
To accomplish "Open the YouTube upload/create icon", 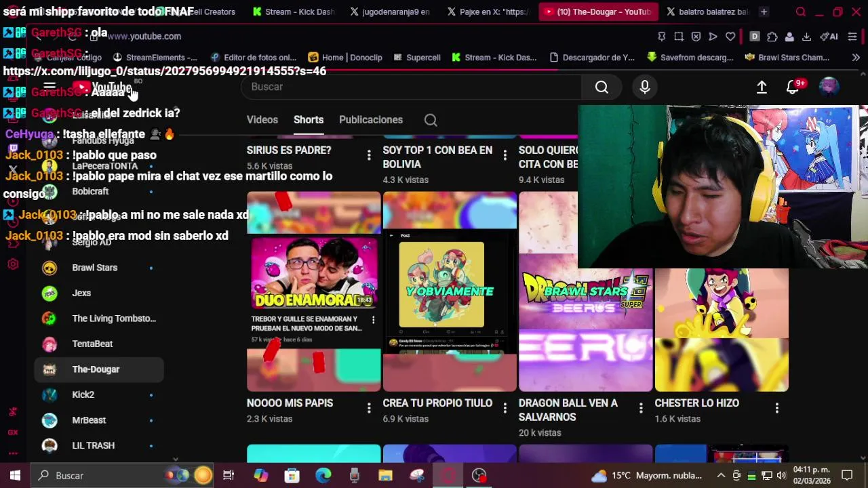I will pos(762,87).
